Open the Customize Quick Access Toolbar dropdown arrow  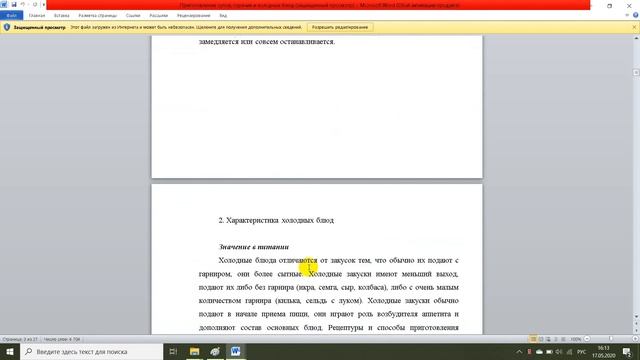[43, 4]
